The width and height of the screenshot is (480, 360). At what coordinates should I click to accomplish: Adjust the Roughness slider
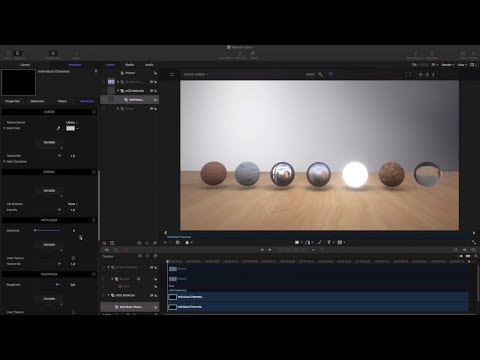point(48,285)
